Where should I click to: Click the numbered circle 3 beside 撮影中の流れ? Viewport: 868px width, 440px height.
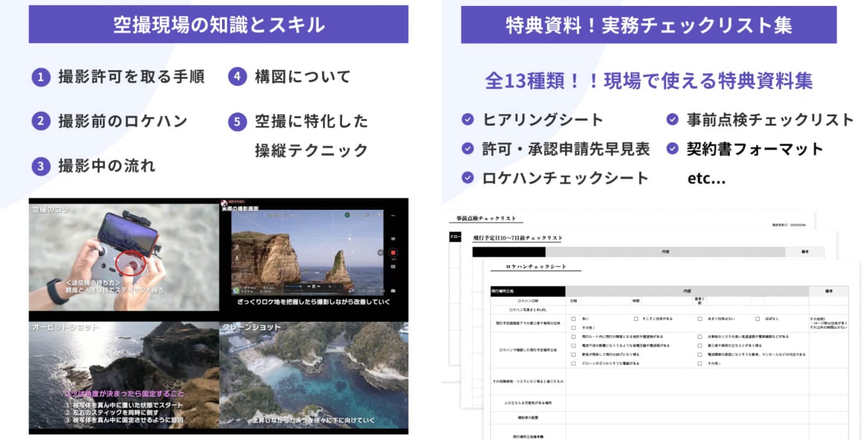point(41,166)
